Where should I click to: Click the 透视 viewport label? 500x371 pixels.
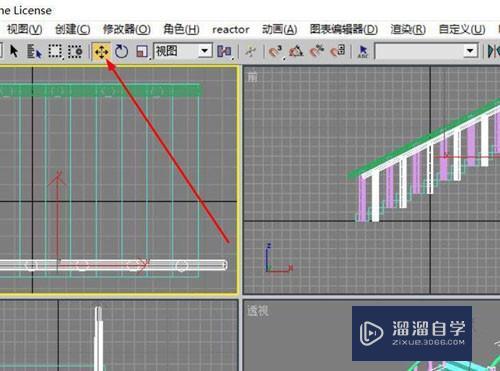[x=258, y=311]
